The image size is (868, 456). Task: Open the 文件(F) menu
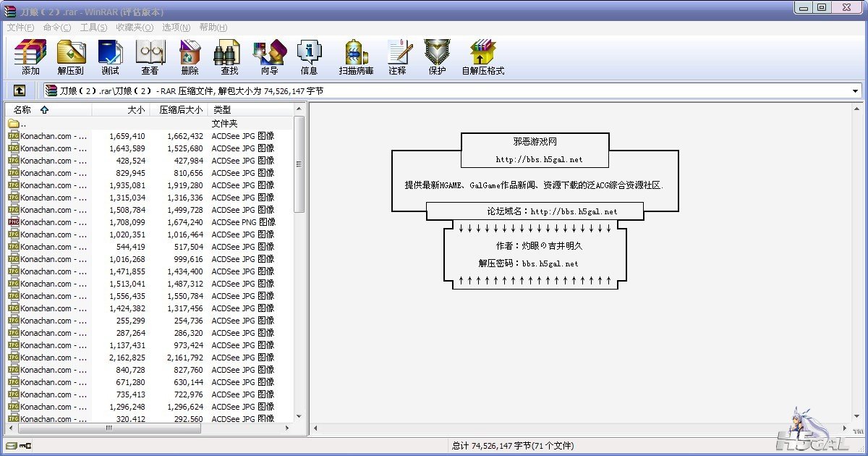point(20,28)
